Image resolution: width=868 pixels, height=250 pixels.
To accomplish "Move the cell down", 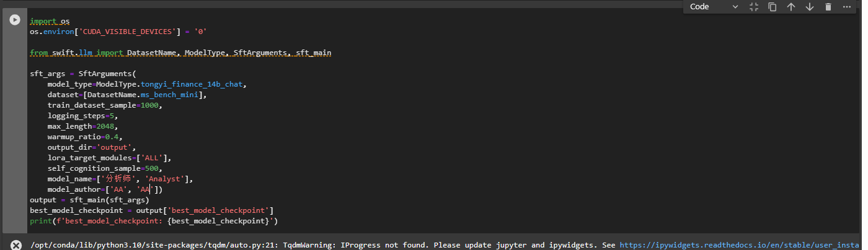I will pyautogui.click(x=810, y=7).
